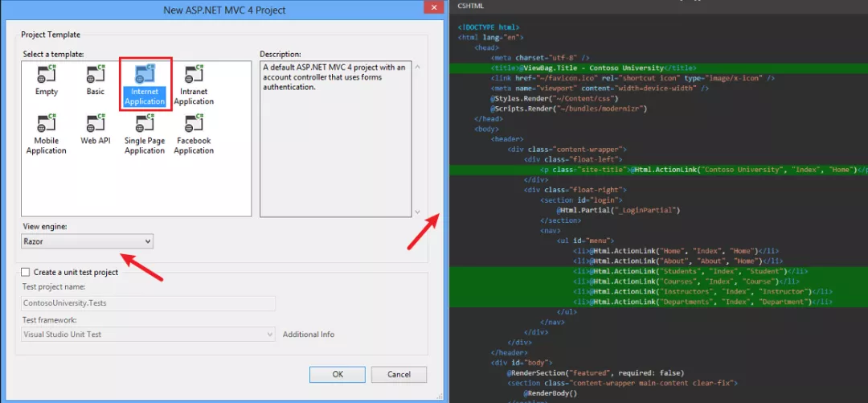The image size is (868, 403).
Task: Click the favicon.ico link tag line
Action: [633, 78]
